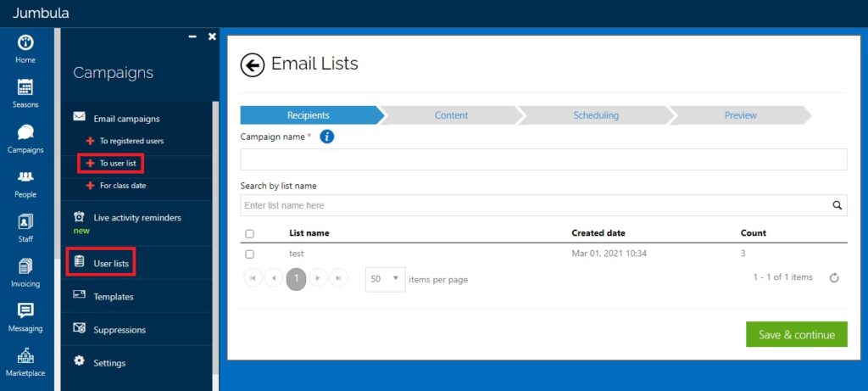
Task: Sort by Count column header
Action: point(754,233)
